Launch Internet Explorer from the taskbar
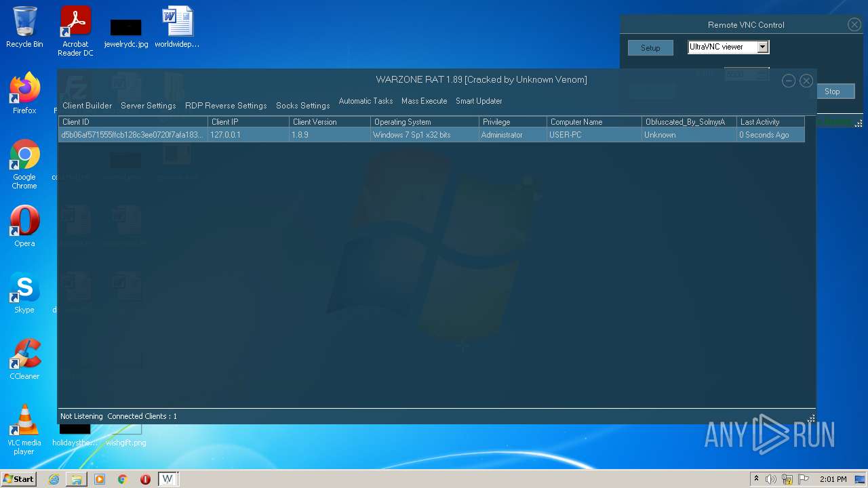This screenshot has height=488, width=868. click(54, 479)
